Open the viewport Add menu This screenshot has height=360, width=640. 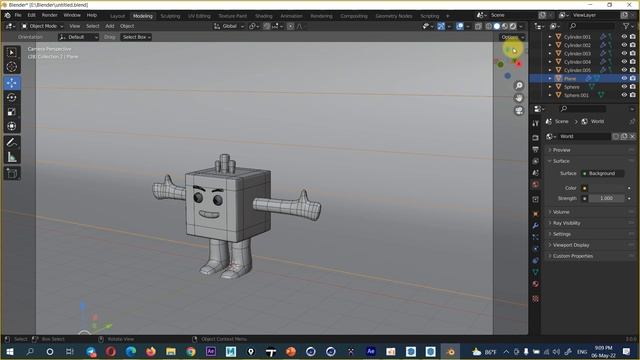pyautogui.click(x=110, y=26)
